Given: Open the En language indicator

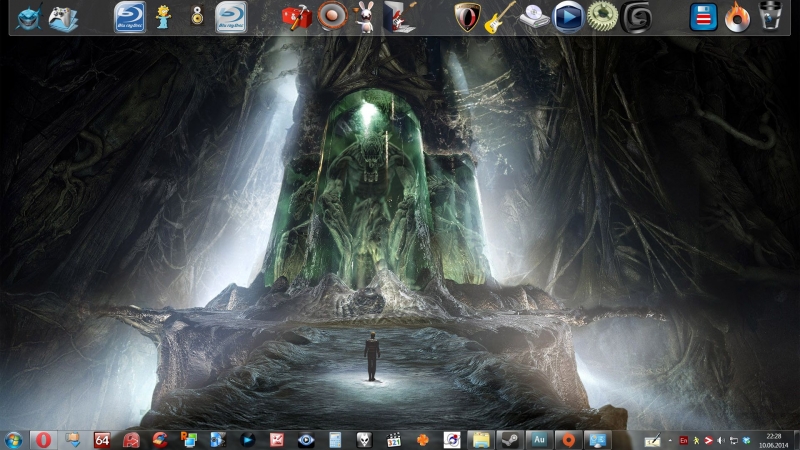Looking at the screenshot, I should click(x=684, y=440).
